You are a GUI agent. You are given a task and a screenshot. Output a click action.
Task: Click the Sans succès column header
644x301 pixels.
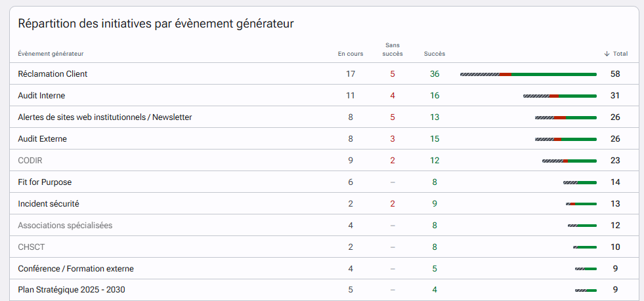point(392,50)
